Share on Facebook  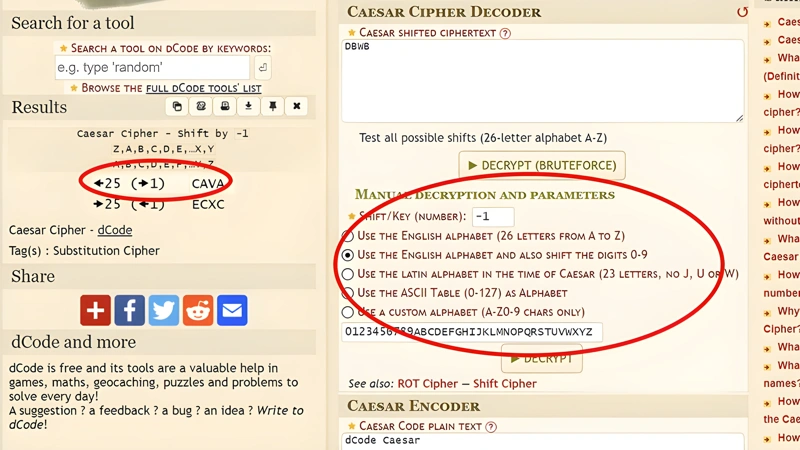pos(130,310)
